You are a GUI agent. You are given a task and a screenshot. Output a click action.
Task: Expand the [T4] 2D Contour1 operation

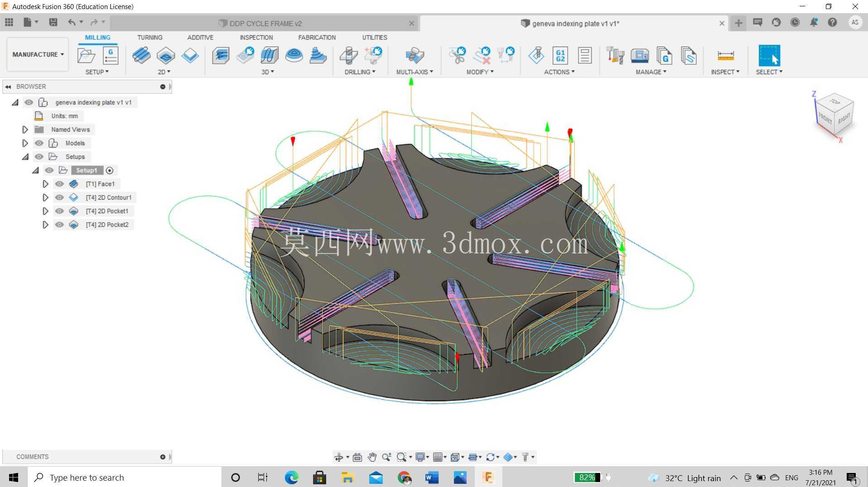45,197
